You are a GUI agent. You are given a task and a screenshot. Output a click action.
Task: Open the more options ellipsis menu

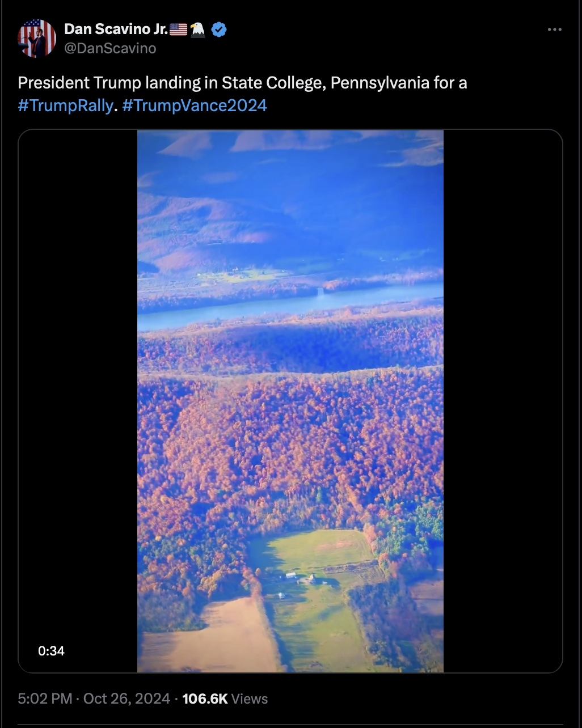[555, 30]
